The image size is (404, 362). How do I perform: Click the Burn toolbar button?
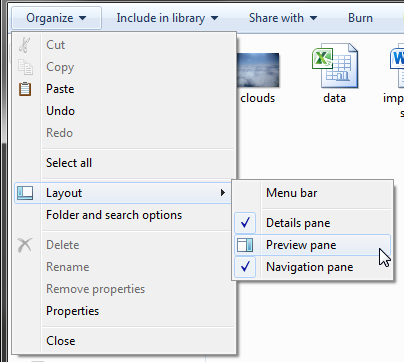tap(360, 18)
